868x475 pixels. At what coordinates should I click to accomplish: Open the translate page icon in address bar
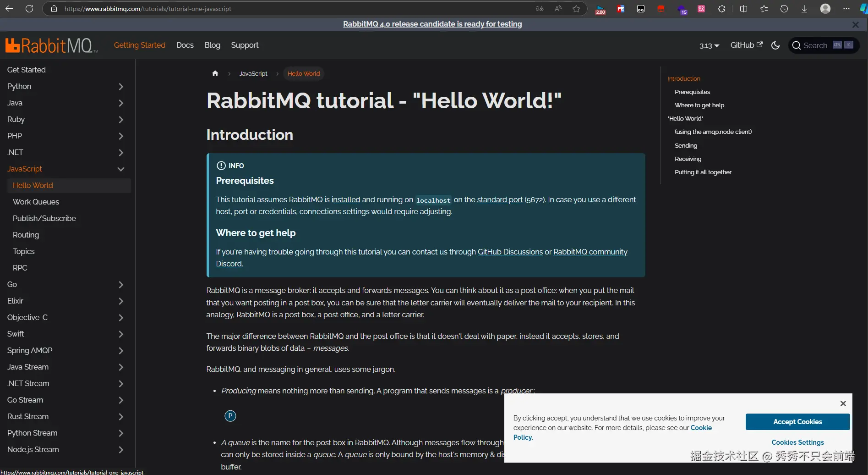[540, 9]
